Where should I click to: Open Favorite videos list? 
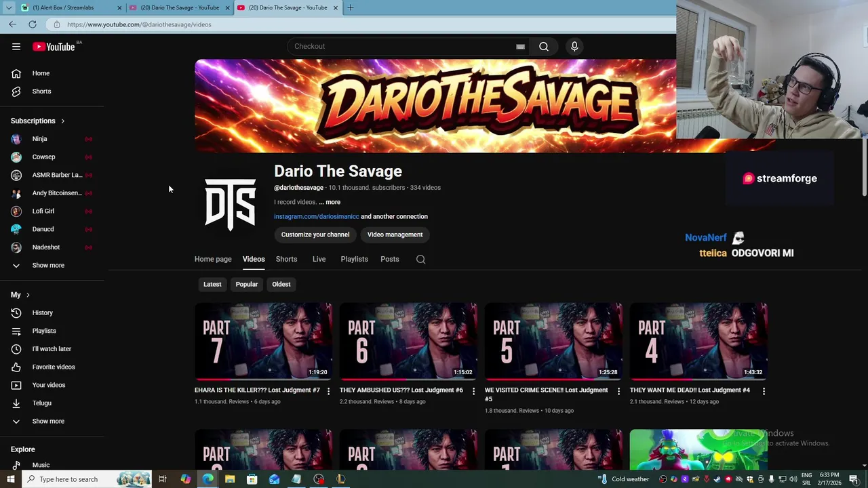52,367
